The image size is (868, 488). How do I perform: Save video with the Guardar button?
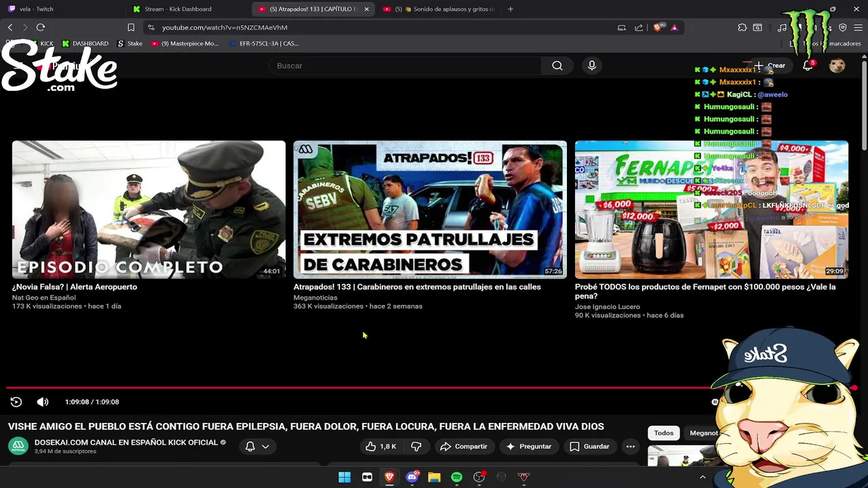coord(589,447)
